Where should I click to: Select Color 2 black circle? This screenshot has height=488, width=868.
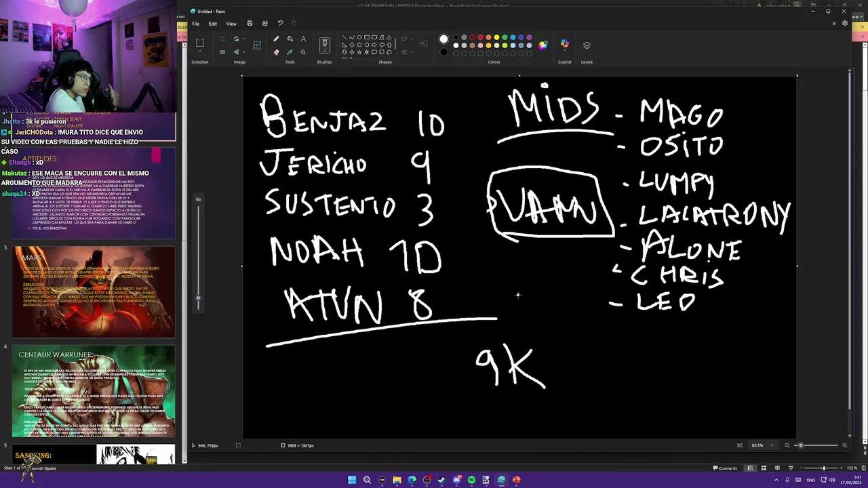point(443,52)
